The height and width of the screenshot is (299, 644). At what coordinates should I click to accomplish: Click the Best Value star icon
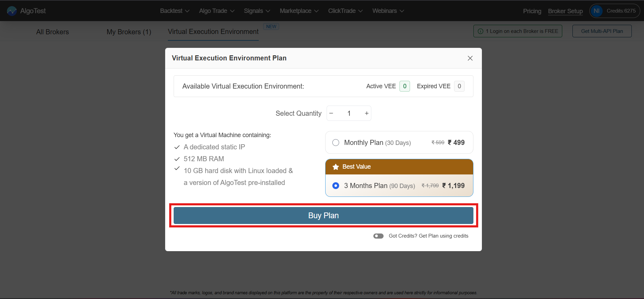pos(336,167)
